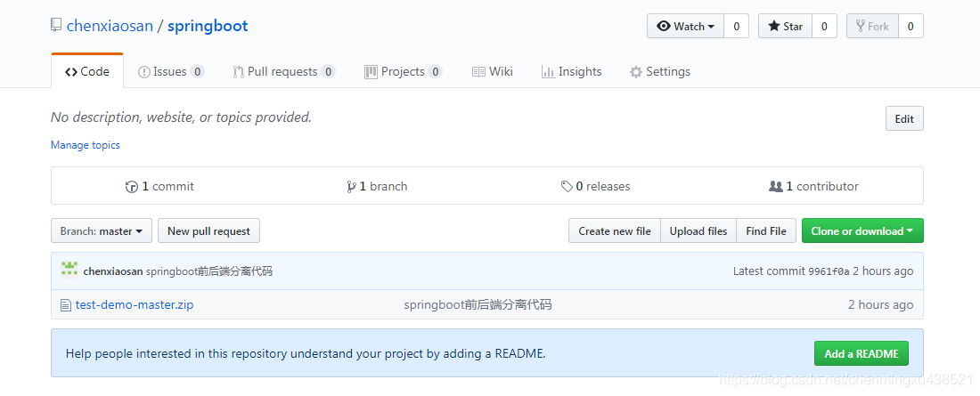980x396 pixels.
Task: Click the chenxiaosan author name in commit bar
Action: 113,271
